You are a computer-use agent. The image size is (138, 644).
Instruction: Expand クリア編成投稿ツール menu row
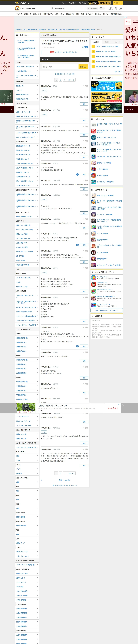[27, 71]
